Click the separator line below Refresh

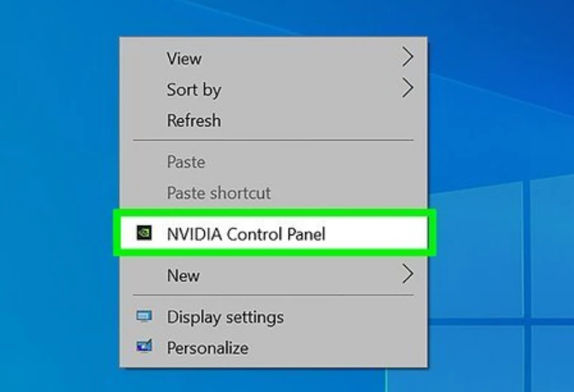tap(273, 140)
